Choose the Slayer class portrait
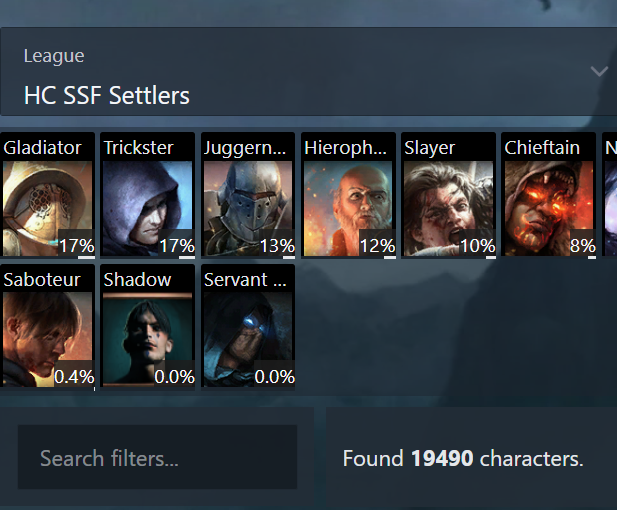The image size is (617, 510). (449, 209)
